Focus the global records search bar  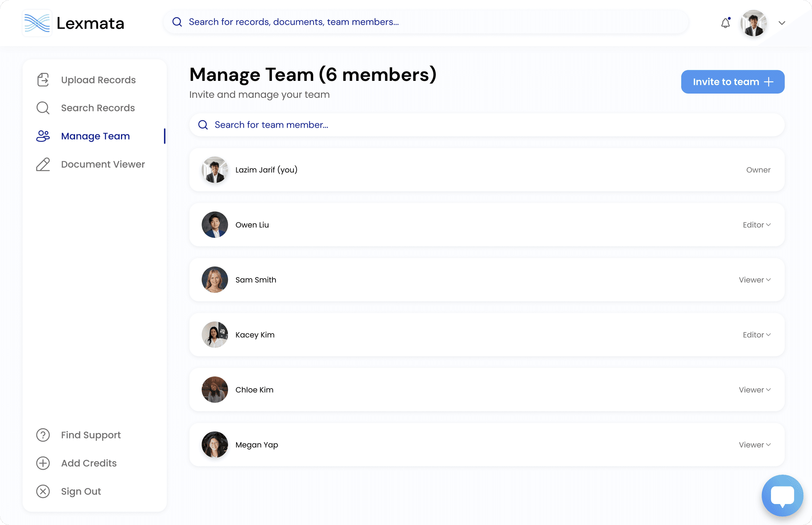pyautogui.click(x=426, y=22)
